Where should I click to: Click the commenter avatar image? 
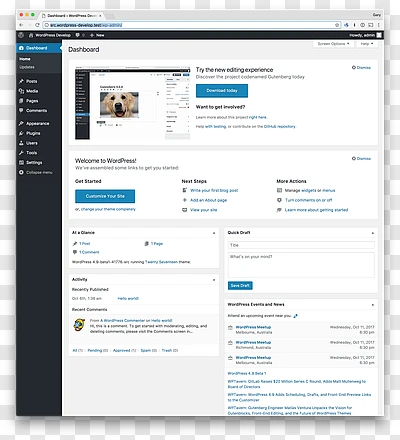tap(79, 325)
